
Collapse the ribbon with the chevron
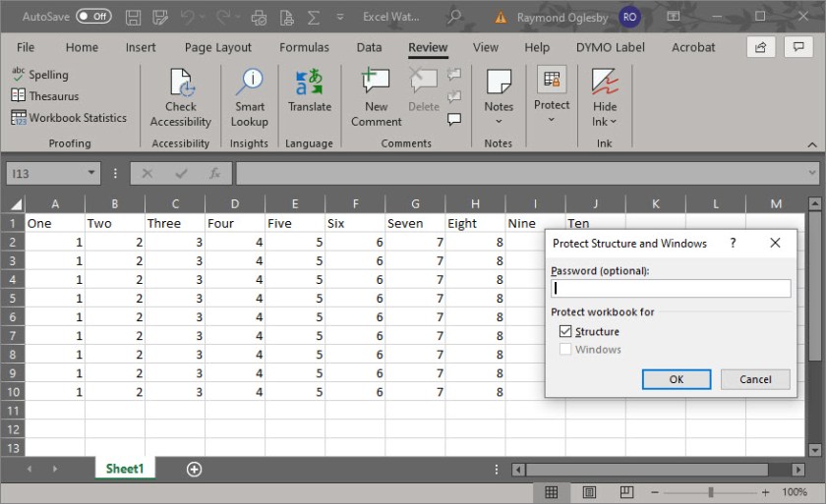(x=812, y=144)
